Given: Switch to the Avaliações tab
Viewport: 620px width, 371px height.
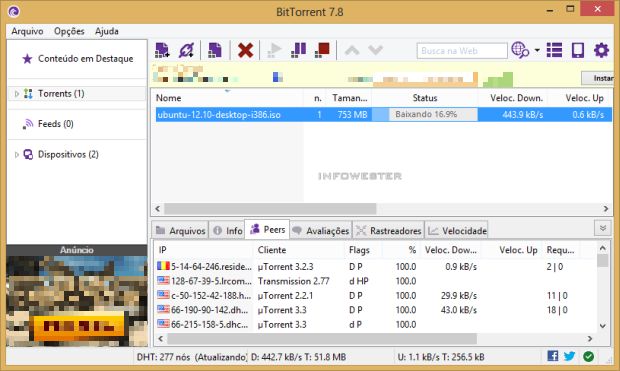Looking at the screenshot, I should 321,231.
